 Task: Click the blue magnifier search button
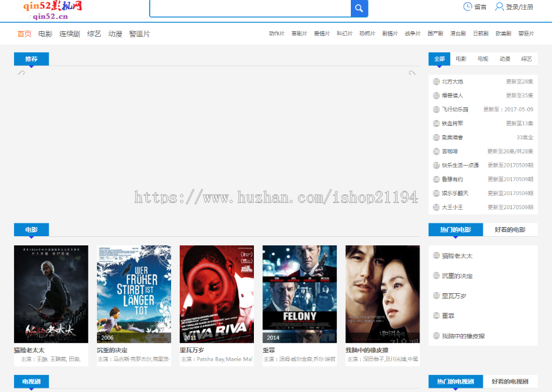coord(359,8)
